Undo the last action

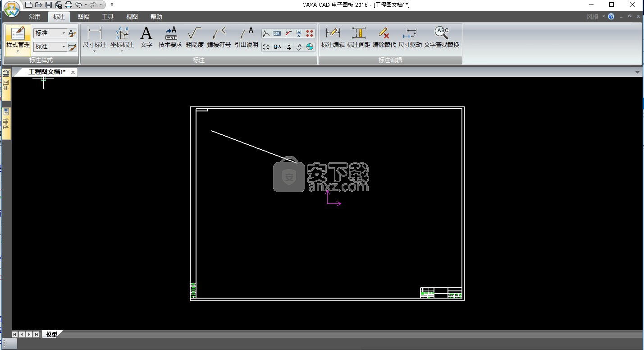(78, 5)
